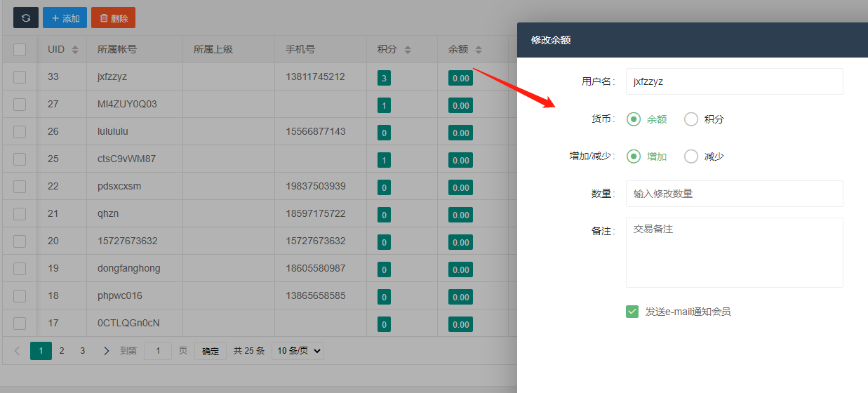Click phone number 19837503939

[316, 186]
